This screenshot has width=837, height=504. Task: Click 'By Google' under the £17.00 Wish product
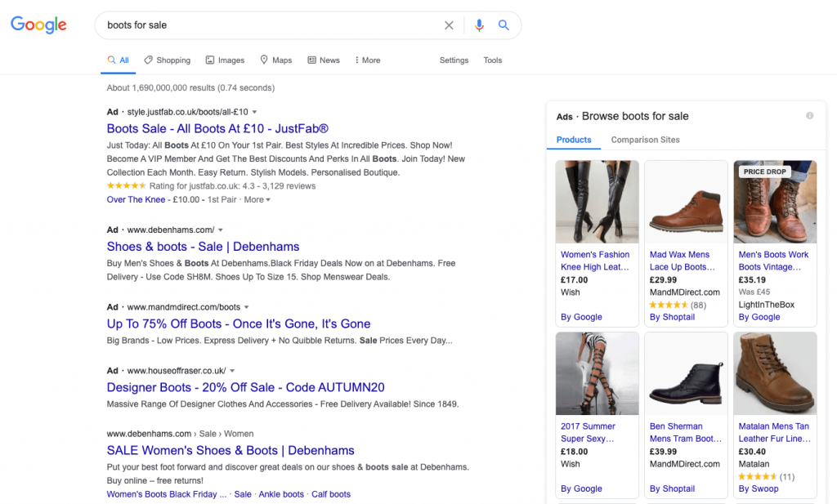(581, 317)
